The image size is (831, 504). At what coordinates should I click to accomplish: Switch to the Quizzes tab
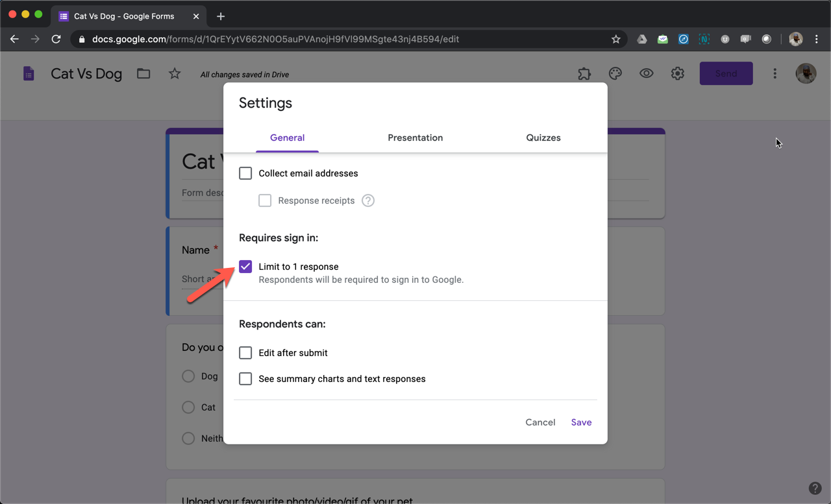pyautogui.click(x=543, y=138)
